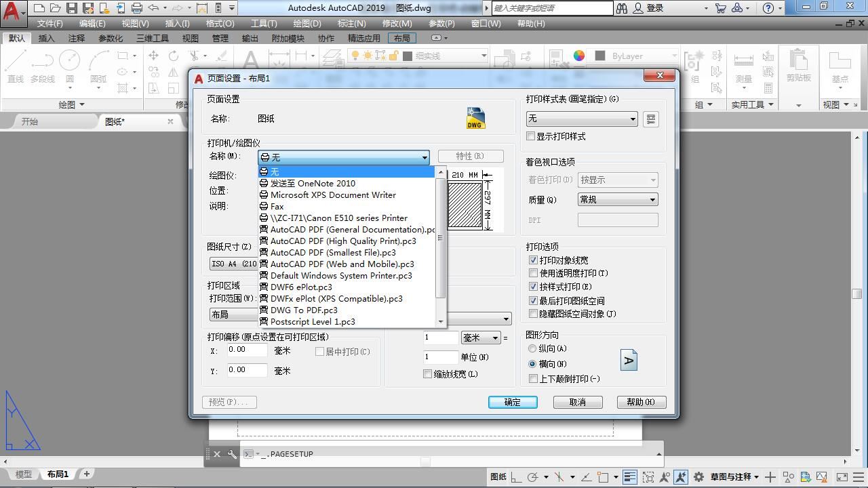Click the Help question mark icon
The width and height of the screenshot is (868, 488).
pyautogui.click(x=768, y=8)
